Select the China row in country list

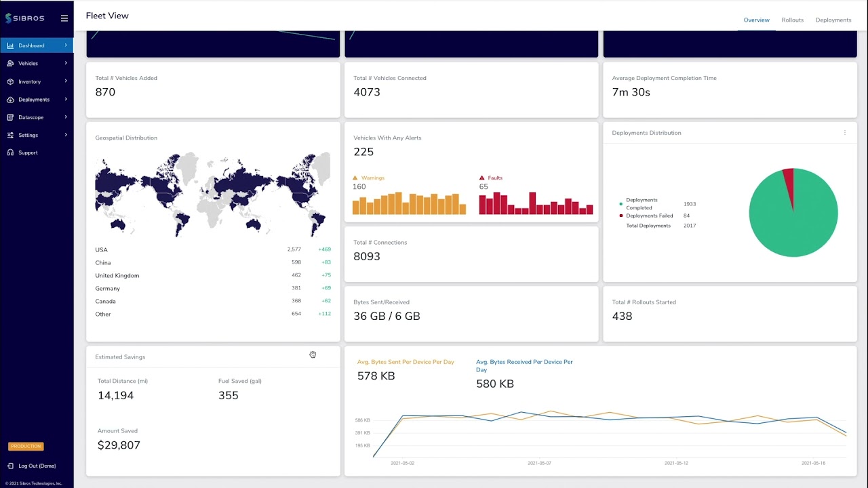213,262
